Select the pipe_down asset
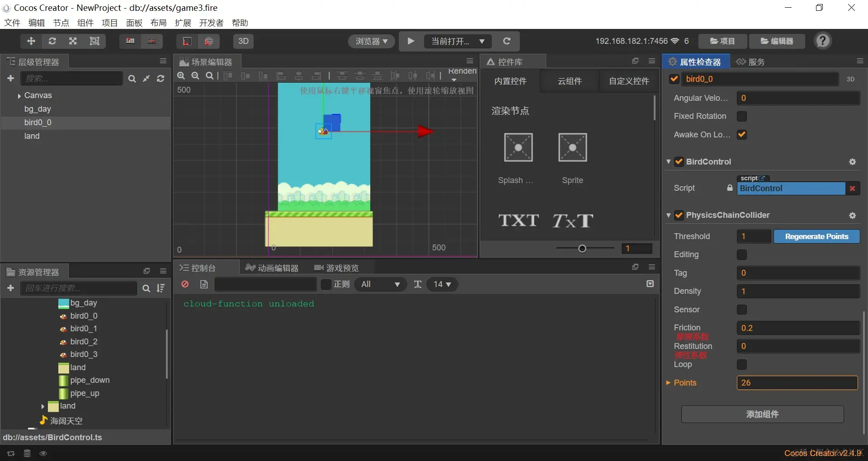868x461 pixels. (90, 381)
